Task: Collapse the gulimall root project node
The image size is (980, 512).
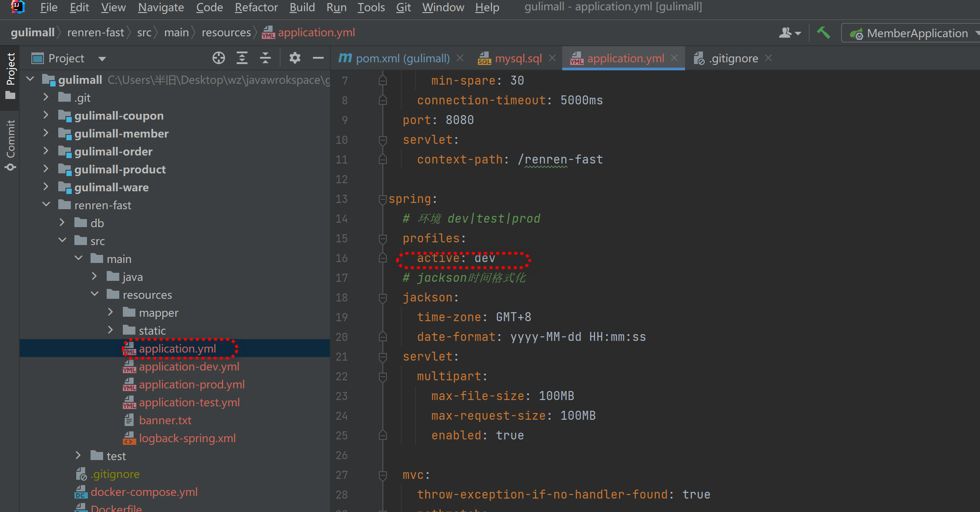Action: click(x=30, y=79)
